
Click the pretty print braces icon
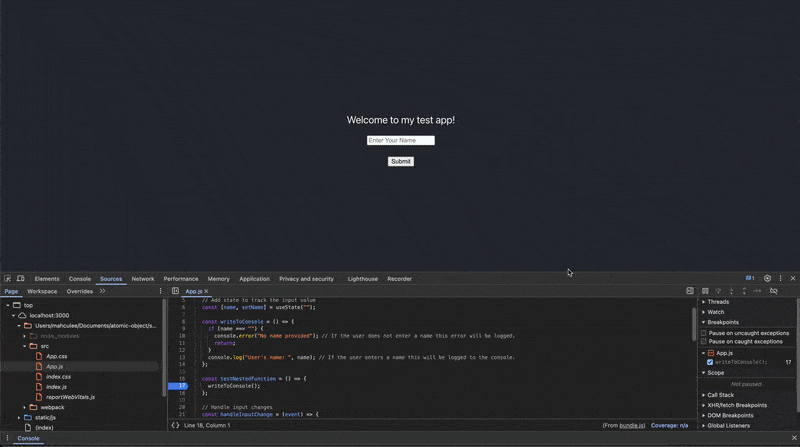[175, 425]
